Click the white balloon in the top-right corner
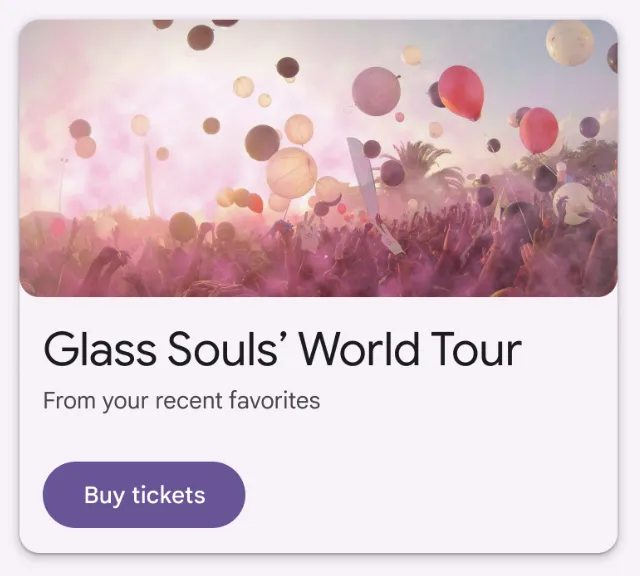This screenshot has height=576, width=640. 570,43
